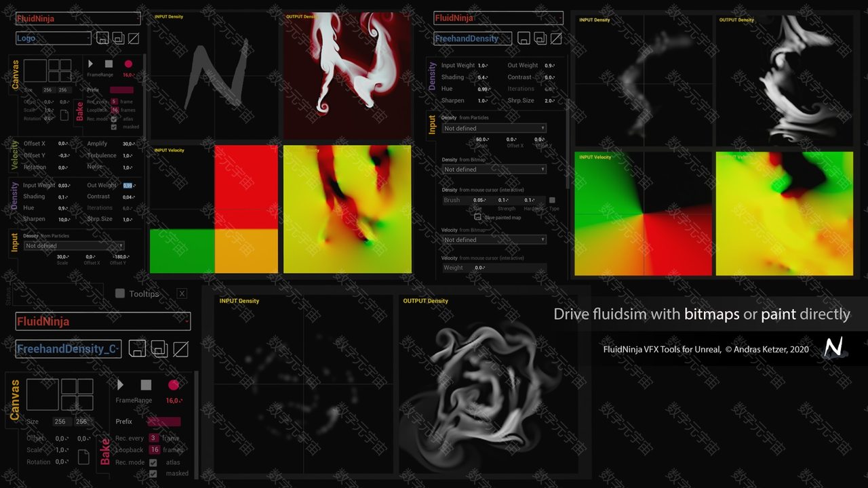Open FluidNinja dropdown above the Logo preset
This screenshot has height=488, width=868.
coord(78,19)
